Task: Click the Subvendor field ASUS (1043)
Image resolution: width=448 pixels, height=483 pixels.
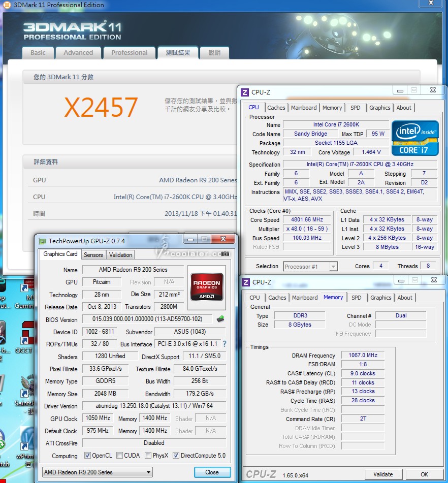Action: point(190,332)
